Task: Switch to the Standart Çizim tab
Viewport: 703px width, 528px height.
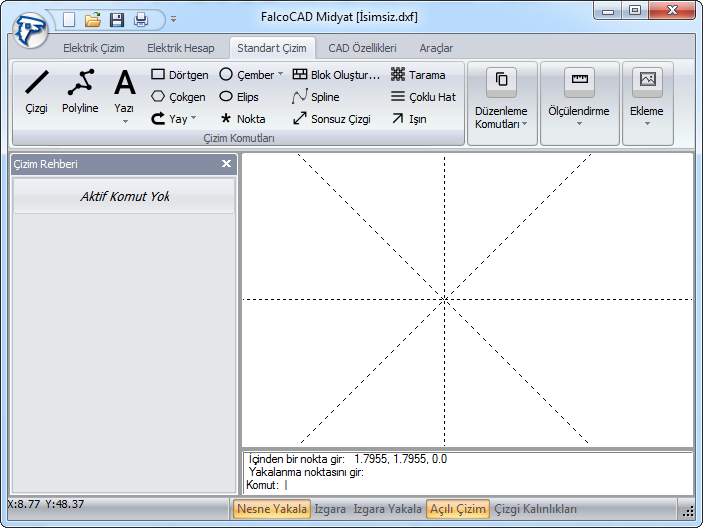Action: point(272,48)
